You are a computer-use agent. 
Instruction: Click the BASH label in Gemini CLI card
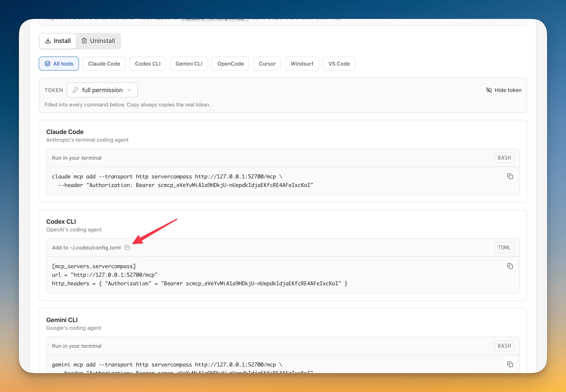(504, 346)
